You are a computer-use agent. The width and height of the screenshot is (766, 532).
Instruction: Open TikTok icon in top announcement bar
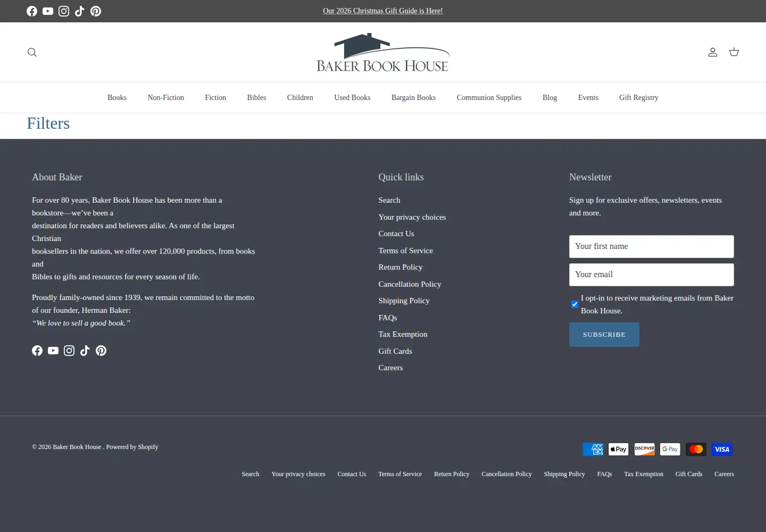coord(80,11)
